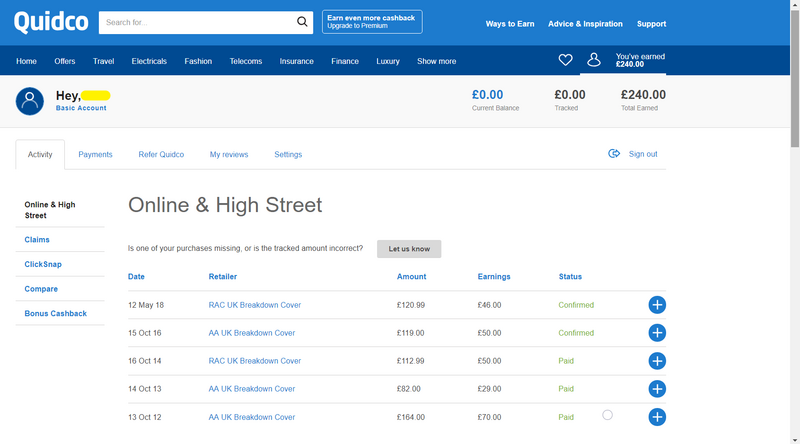
Task: Open RAC UK Breakdown Cover from 16 Oct 14
Action: (x=255, y=361)
